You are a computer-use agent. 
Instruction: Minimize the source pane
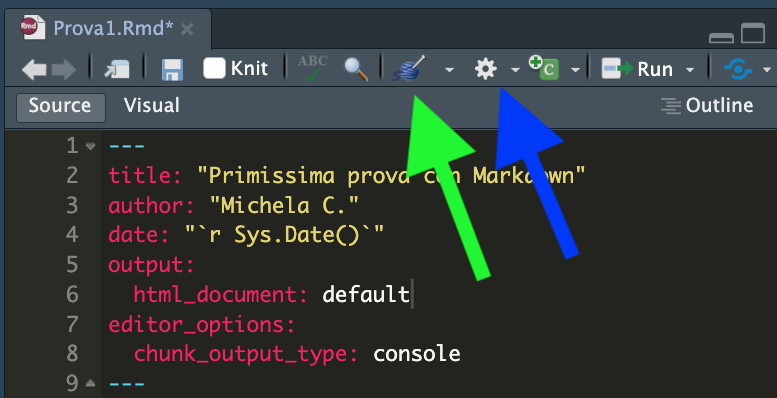click(x=722, y=37)
